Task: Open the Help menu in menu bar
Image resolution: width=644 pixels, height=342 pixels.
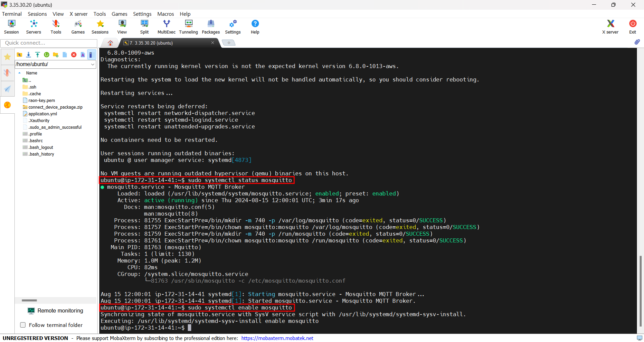Action: pyautogui.click(x=185, y=14)
